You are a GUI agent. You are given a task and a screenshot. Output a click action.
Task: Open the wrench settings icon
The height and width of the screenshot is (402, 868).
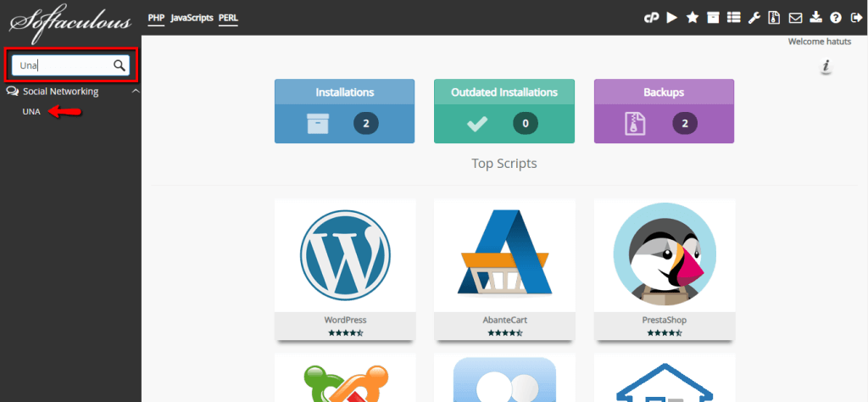coord(754,18)
